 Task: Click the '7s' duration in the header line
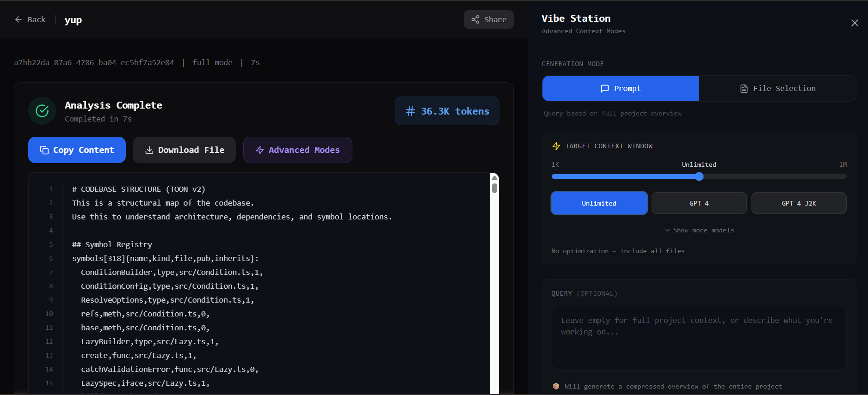pos(255,62)
